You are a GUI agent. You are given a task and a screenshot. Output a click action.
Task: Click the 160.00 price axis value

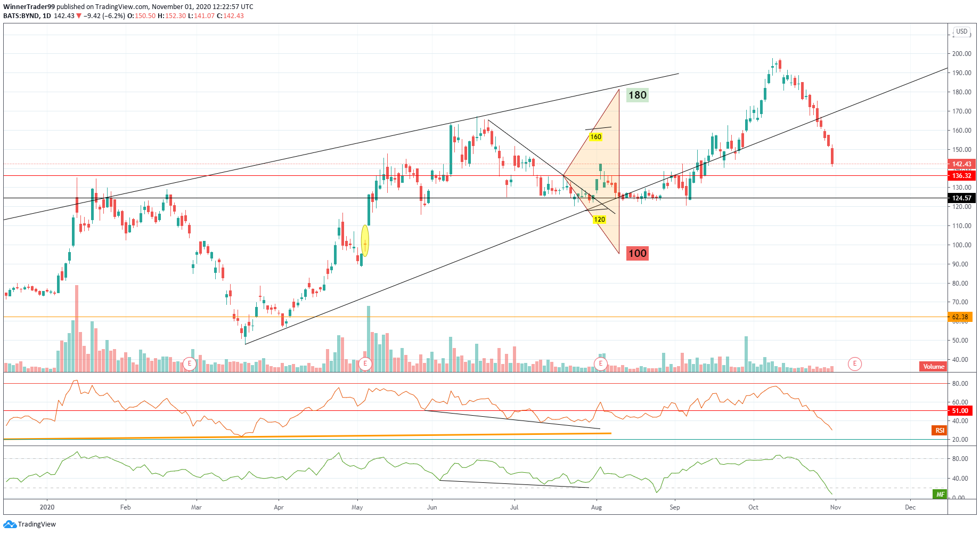coord(961,131)
